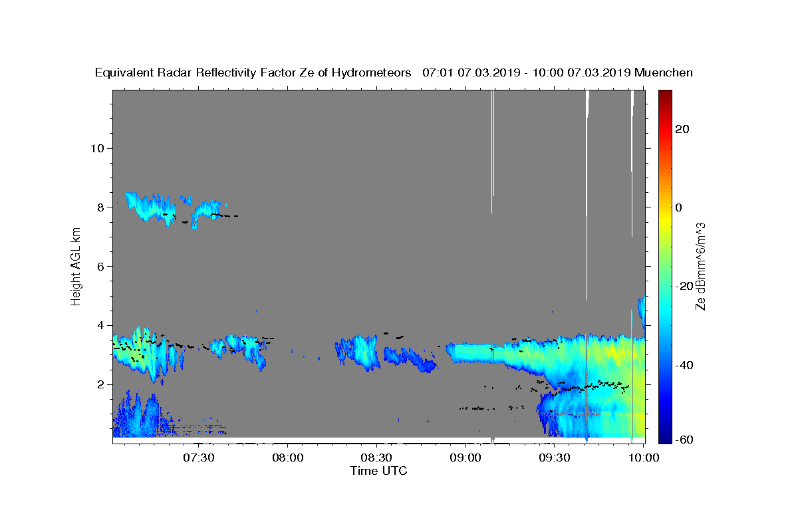This screenshot has height=532, width=798.
Task: Click the 08:00 time tick label
Action: tap(288, 458)
